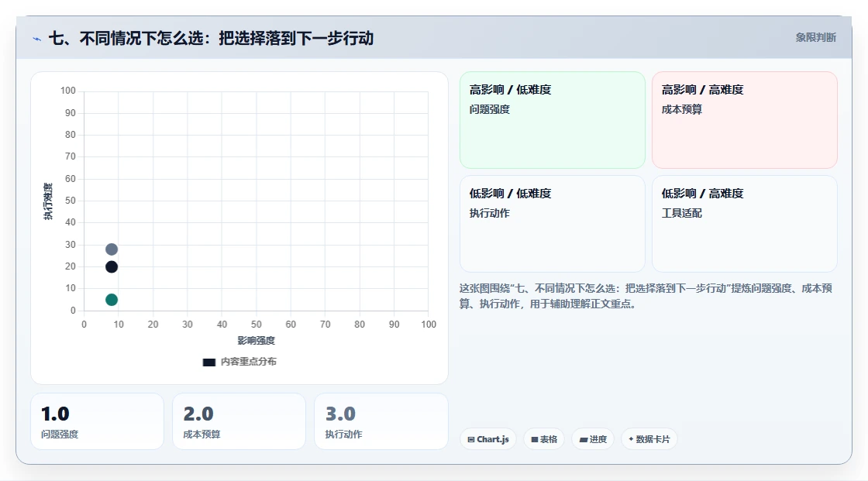Click the 影响强度 x-axis title

[x=256, y=340]
